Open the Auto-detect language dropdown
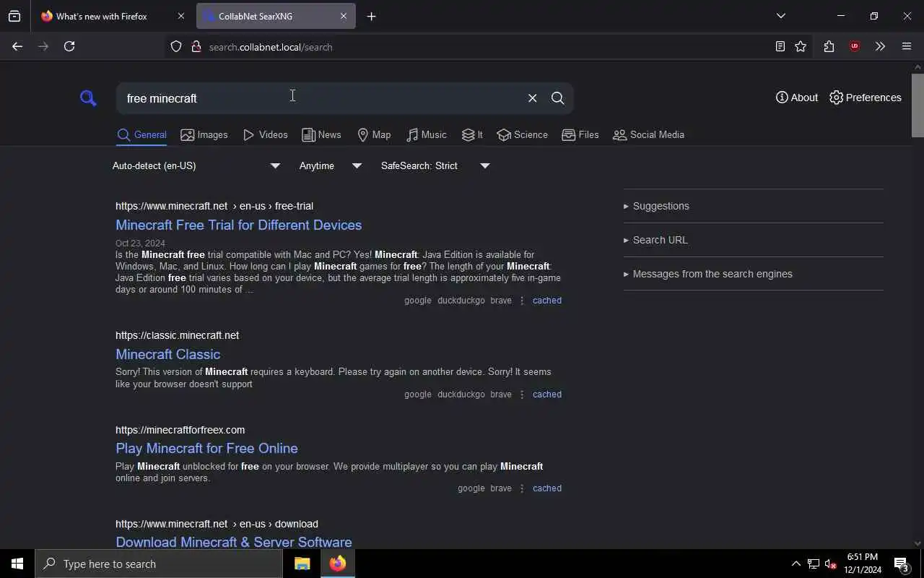Screen dimensions: 924x578 point(196,166)
